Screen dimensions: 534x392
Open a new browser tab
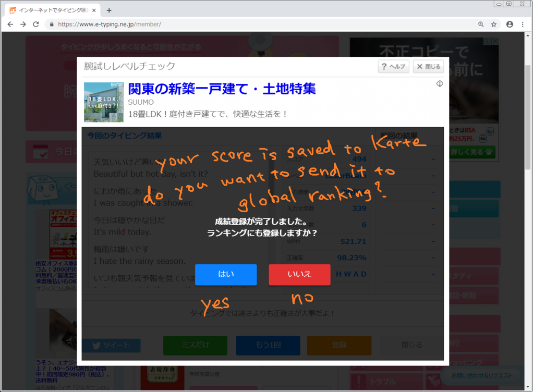point(109,10)
